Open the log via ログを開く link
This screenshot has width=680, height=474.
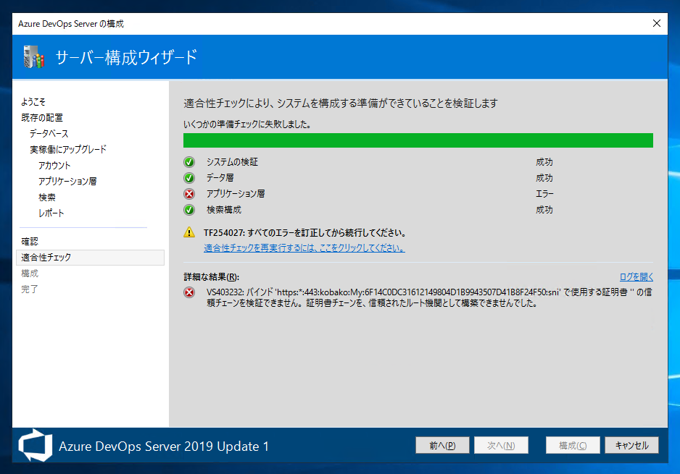[x=636, y=277]
